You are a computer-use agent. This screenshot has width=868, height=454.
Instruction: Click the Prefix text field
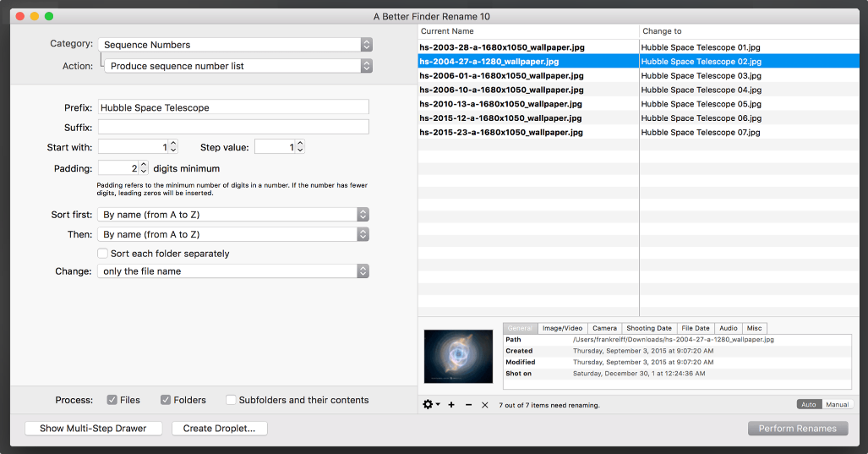point(233,107)
